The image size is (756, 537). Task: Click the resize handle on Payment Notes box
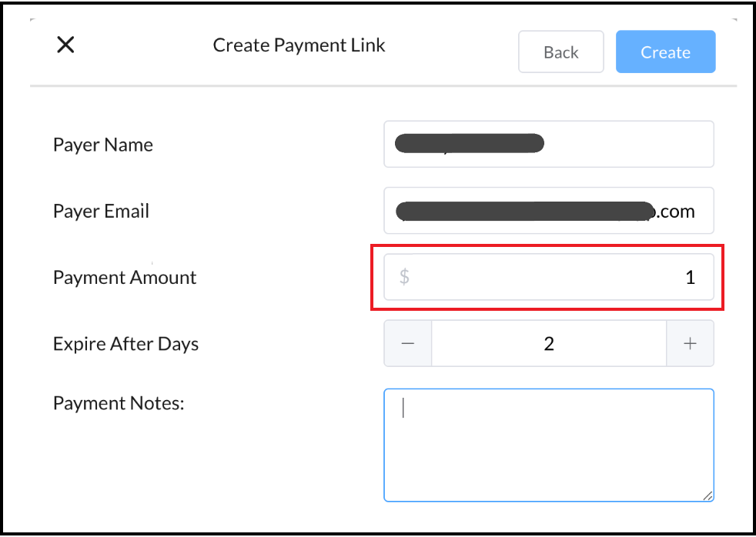click(x=707, y=496)
